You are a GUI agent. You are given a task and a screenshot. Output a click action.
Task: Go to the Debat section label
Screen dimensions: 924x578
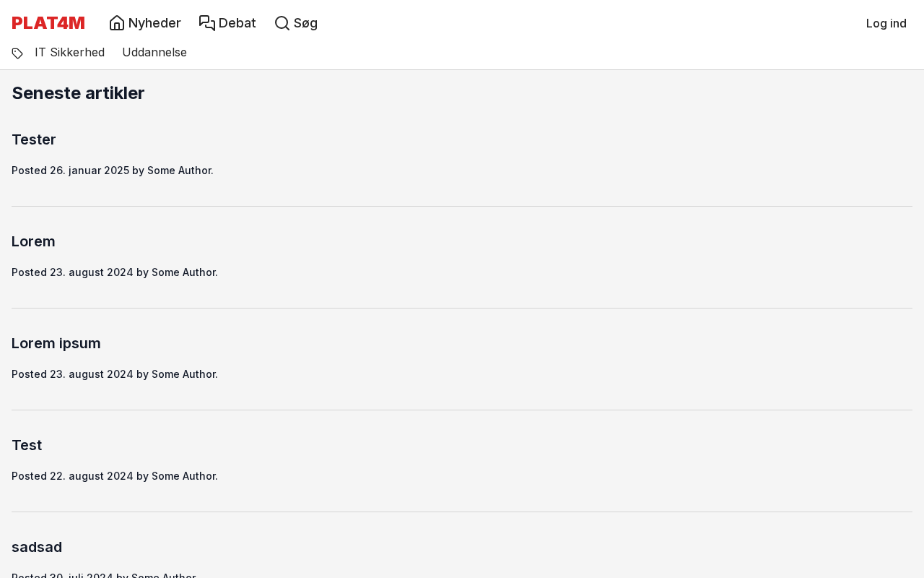click(x=237, y=23)
